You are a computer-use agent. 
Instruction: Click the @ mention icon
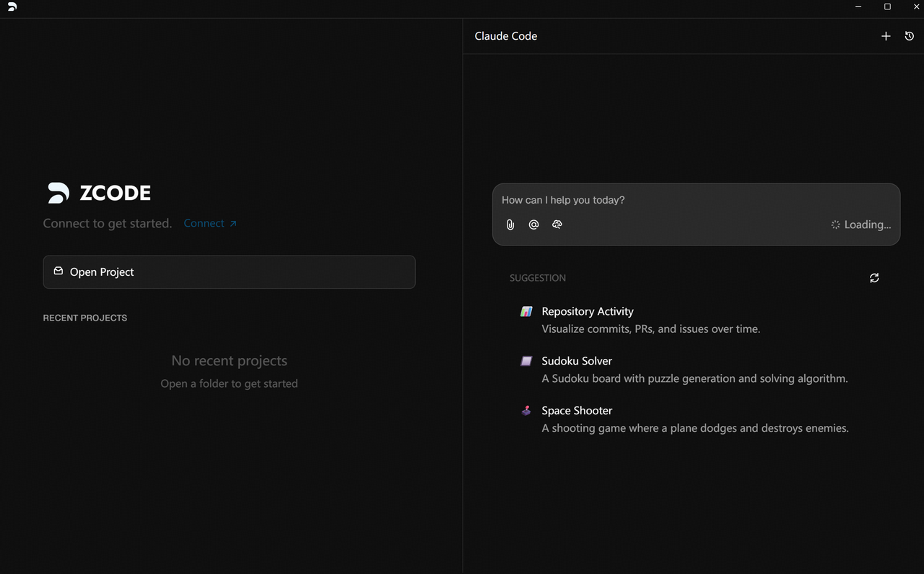pos(533,225)
